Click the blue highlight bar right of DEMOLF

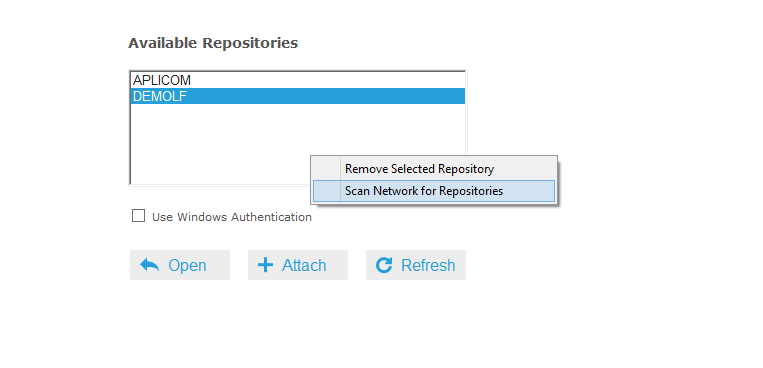(326, 96)
